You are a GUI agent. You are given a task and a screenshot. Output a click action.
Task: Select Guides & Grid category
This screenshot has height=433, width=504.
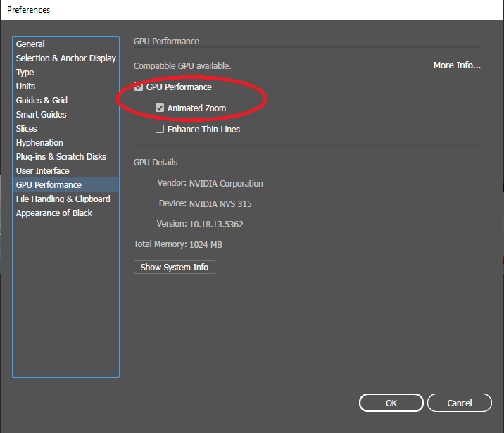(65, 100)
